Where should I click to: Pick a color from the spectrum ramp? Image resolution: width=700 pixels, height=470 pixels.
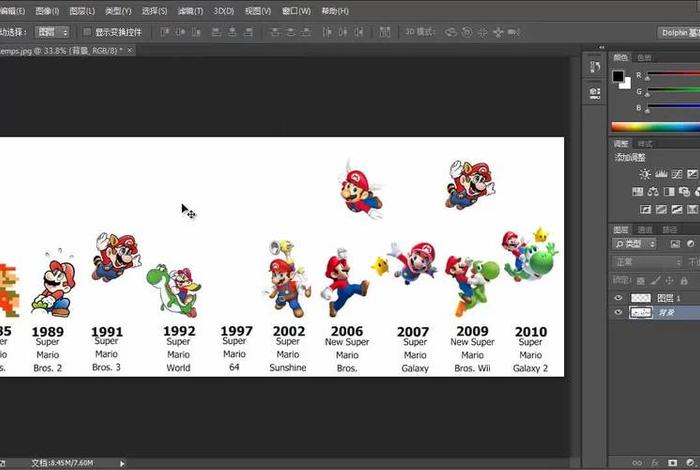[655, 127]
